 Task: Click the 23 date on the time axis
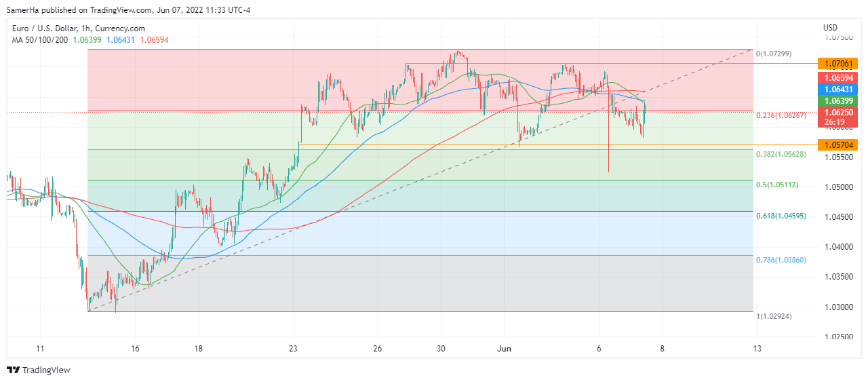pyautogui.click(x=293, y=349)
